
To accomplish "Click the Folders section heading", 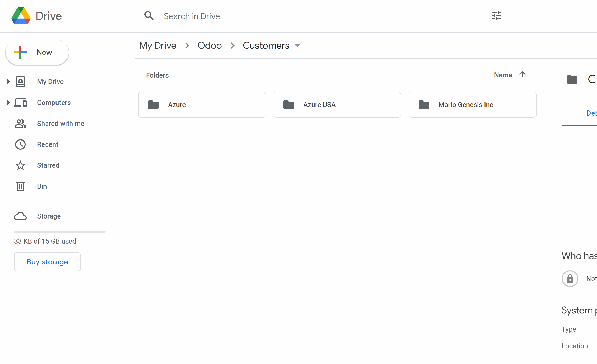I will [157, 75].
